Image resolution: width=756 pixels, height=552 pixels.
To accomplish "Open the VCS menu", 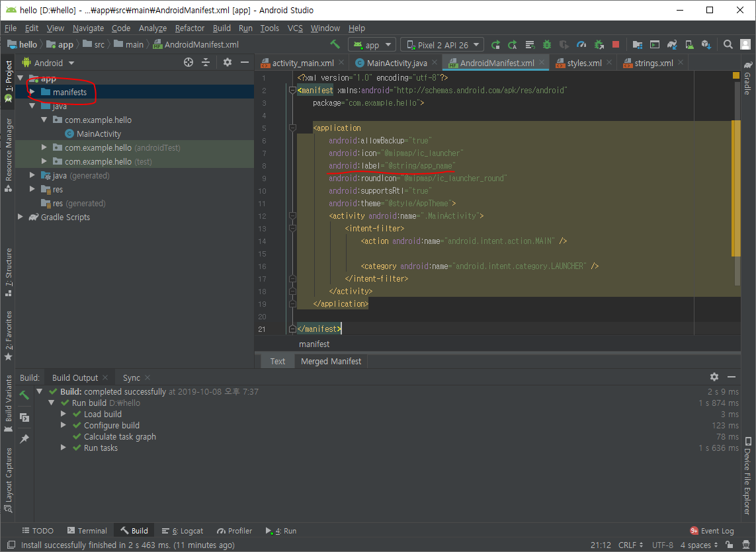I will (x=295, y=28).
